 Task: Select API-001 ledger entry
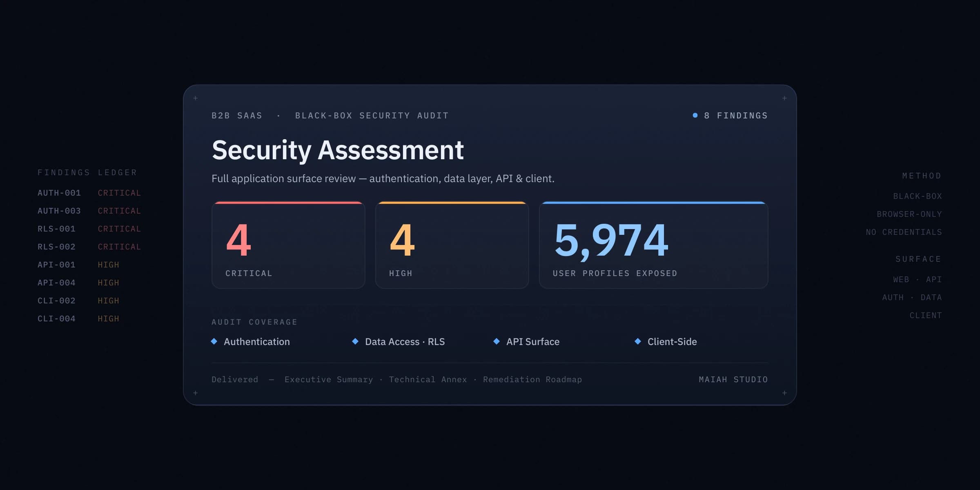(56, 265)
